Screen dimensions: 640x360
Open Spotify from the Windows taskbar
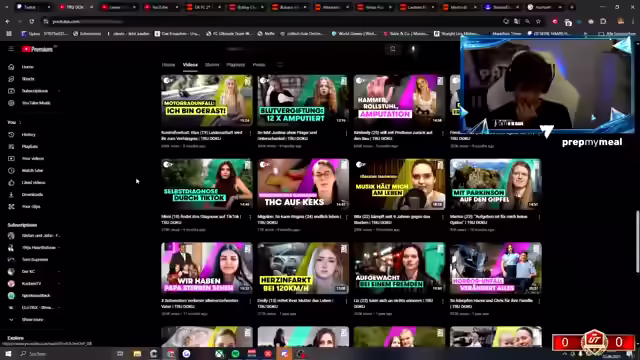tap(236, 353)
